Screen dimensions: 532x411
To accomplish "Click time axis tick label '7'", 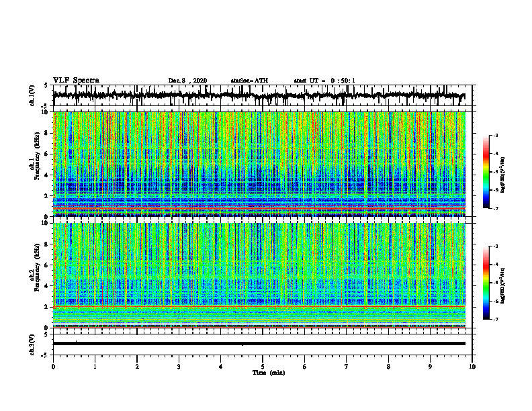I will point(347,367).
